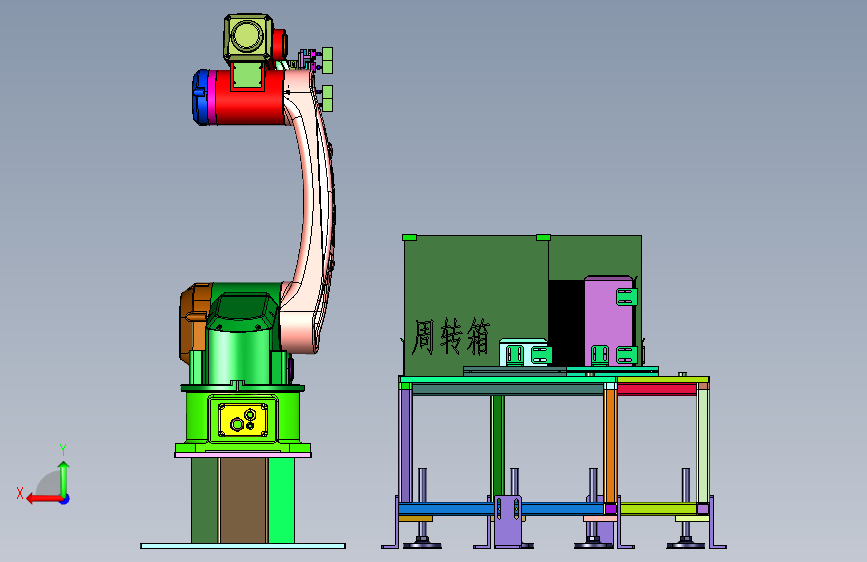Select the yellow connector panel on robot base
The image size is (867, 562).
[x=243, y=420]
